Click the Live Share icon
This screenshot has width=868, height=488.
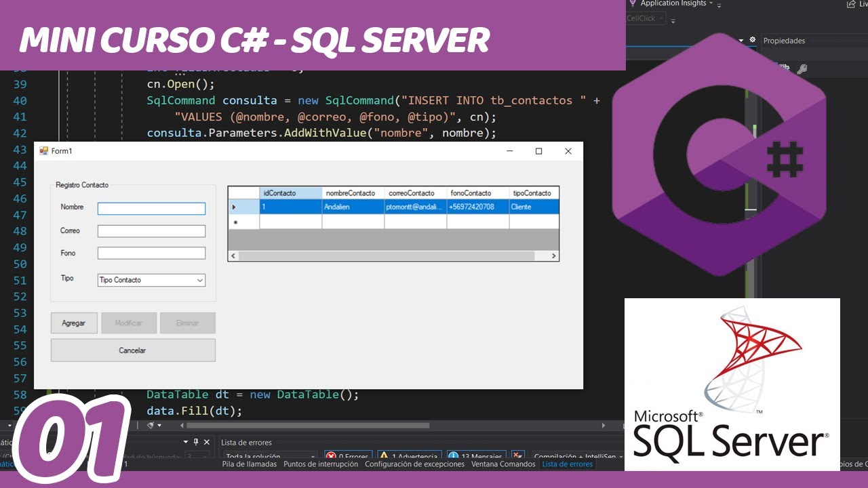[852, 4]
